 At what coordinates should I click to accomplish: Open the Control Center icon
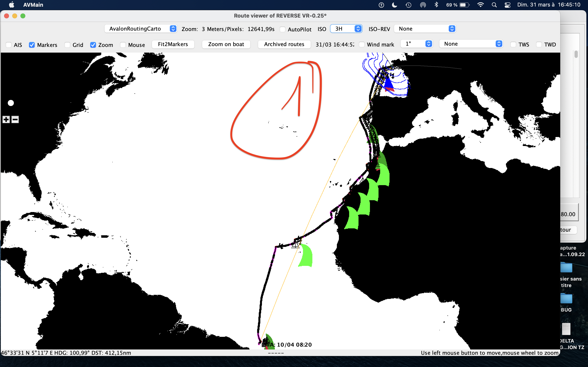[507, 5]
